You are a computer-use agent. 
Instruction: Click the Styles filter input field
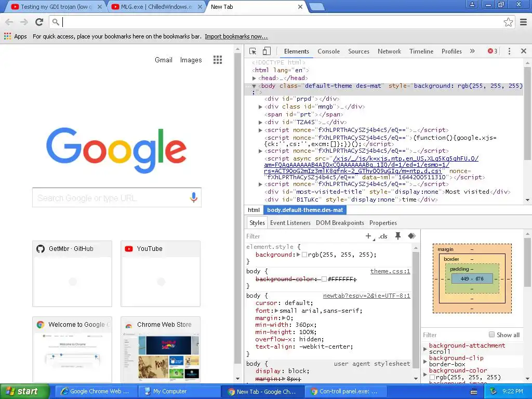[x=303, y=236]
